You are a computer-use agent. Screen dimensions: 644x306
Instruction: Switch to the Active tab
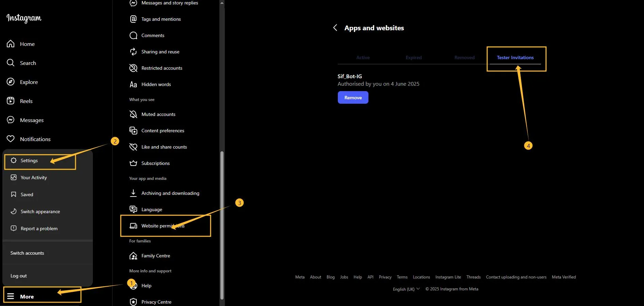(x=363, y=57)
